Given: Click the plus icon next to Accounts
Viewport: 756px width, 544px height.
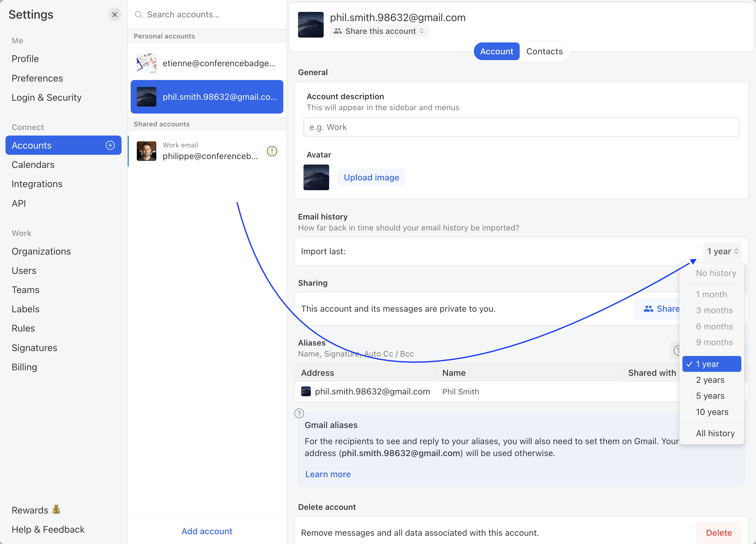Looking at the screenshot, I should click(x=110, y=145).
